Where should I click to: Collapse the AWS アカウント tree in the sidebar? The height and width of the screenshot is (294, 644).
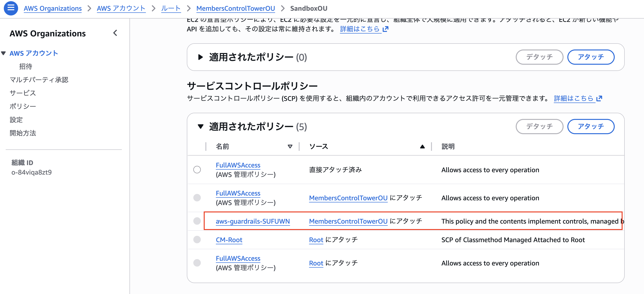coord(3,53)
